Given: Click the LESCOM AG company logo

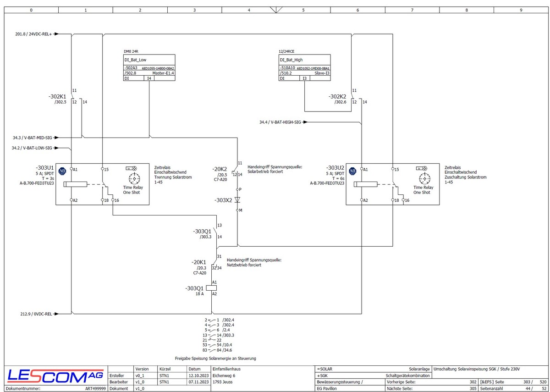Looking at the screenshot, I should coord(55,376).
